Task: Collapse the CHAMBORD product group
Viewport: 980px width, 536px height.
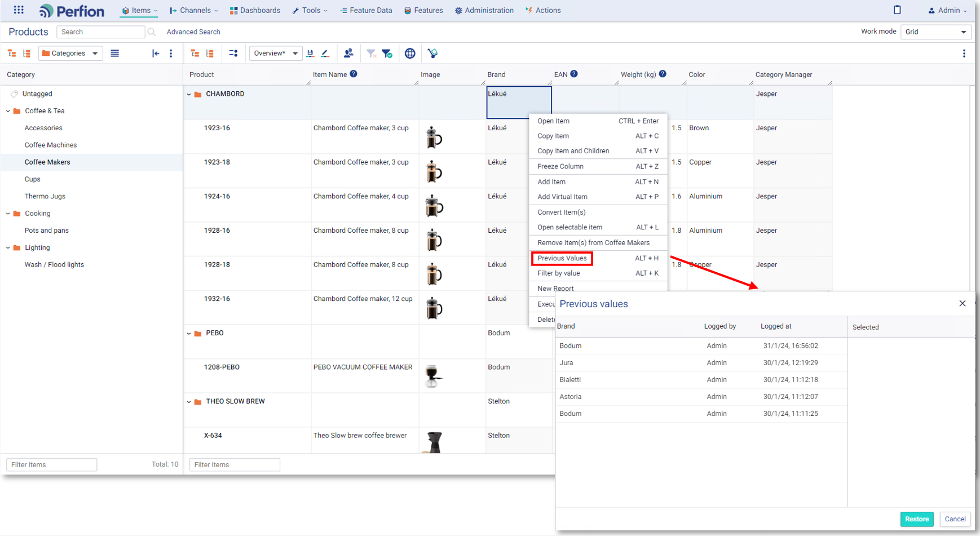Action: click(189, 94)
